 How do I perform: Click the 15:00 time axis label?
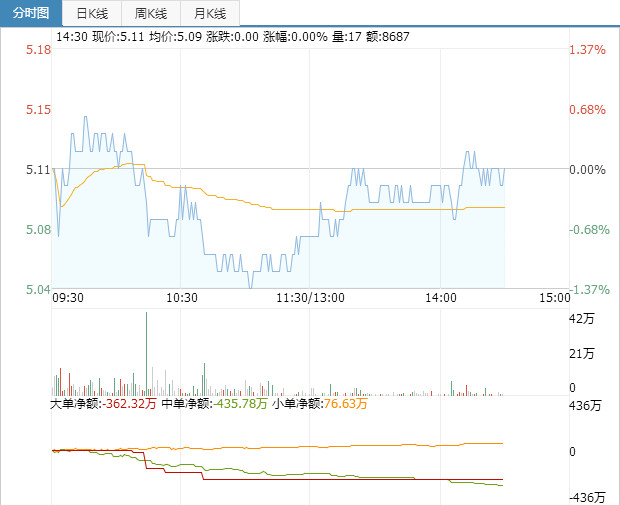pyautogui.click(x=555, y=298)
